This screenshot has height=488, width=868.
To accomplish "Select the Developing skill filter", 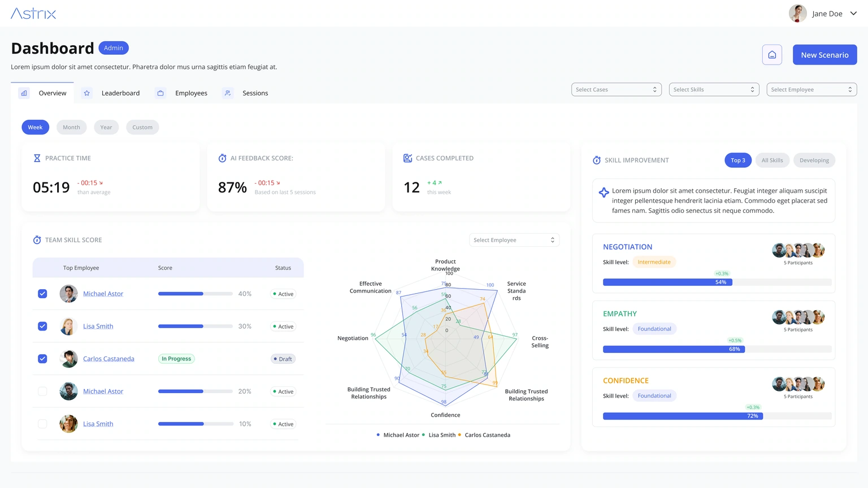I will tap(814, 160).
